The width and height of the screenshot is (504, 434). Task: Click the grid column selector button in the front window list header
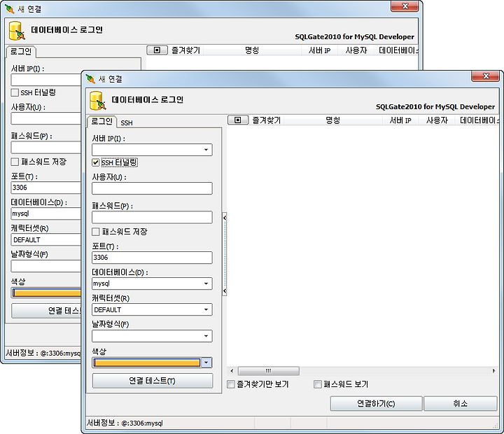pyautogui.click(x=238, y=120)
